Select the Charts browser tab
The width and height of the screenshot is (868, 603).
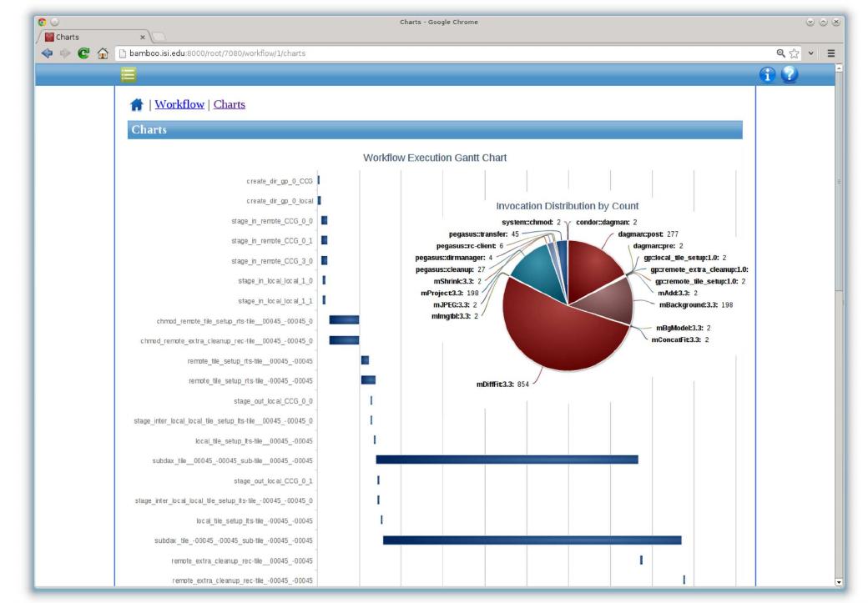[92, 37]
